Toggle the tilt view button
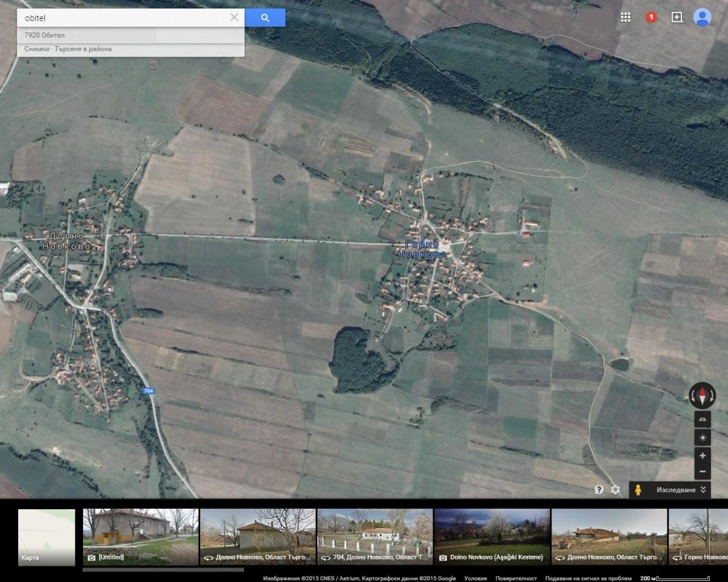The image size is (728, 582). pyautogui.click(x=703, y=419)
